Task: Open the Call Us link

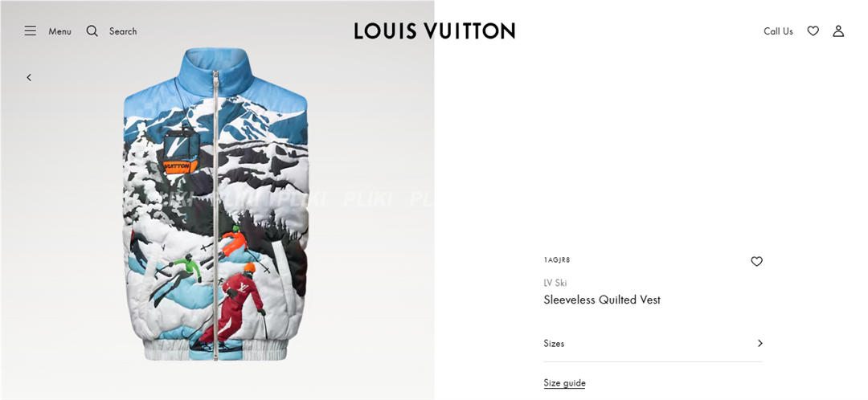Action: (x=778, y=31)
